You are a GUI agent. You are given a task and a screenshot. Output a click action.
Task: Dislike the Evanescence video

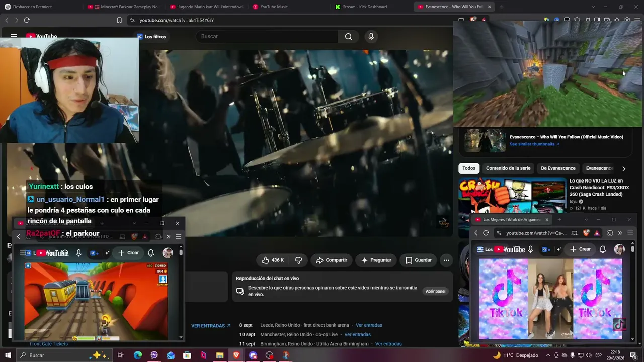tap(298, 260)
